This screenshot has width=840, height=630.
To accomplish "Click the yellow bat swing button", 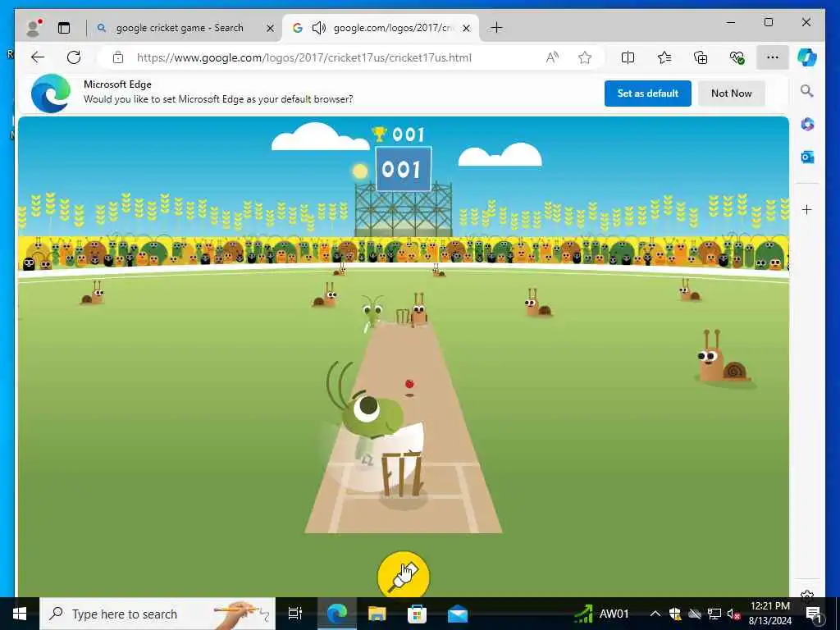I will click(x=403, y=575).
